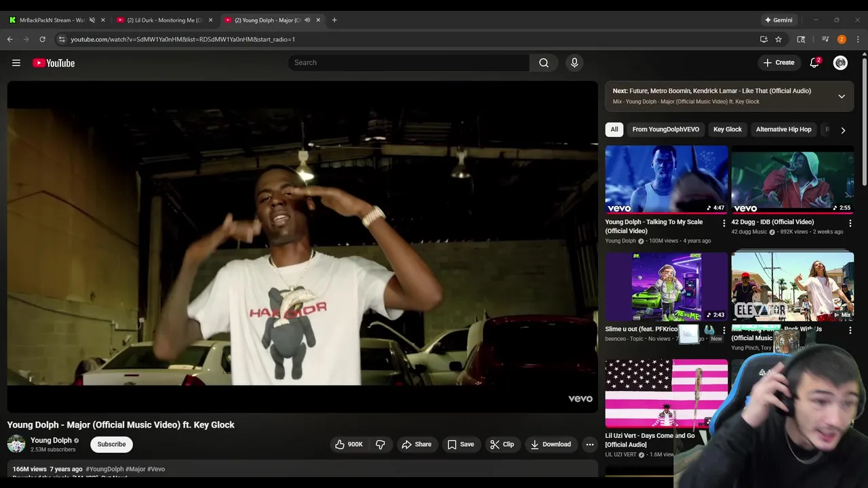This screenshot has height=488, width=868.
Task: Select Alternative Hip Hop chip
Action: [x=784, y=129]
